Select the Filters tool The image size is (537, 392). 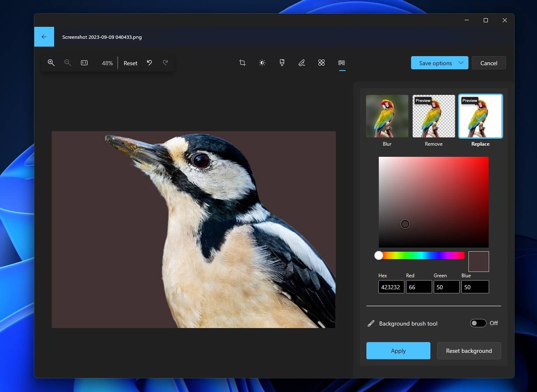click(282, 63)
